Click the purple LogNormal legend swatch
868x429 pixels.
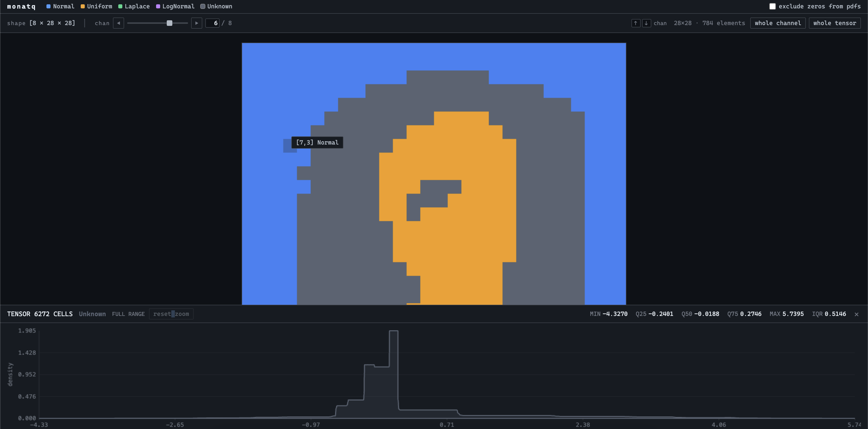pos(158,6)
